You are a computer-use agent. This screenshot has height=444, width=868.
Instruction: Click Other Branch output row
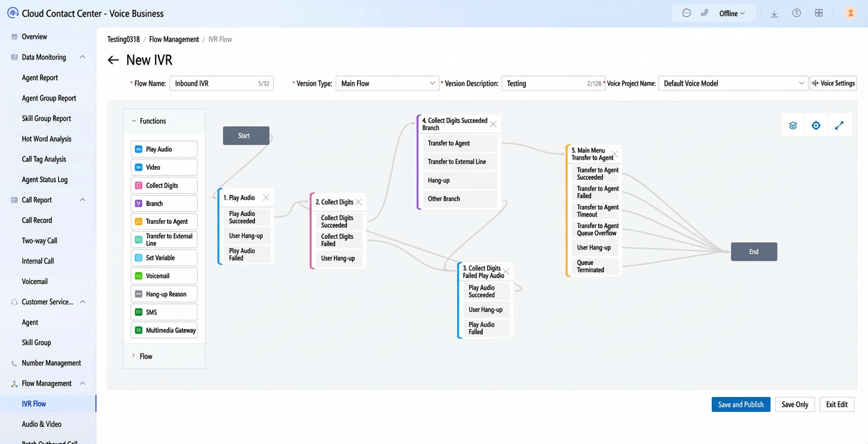click(x=461, y=198)
